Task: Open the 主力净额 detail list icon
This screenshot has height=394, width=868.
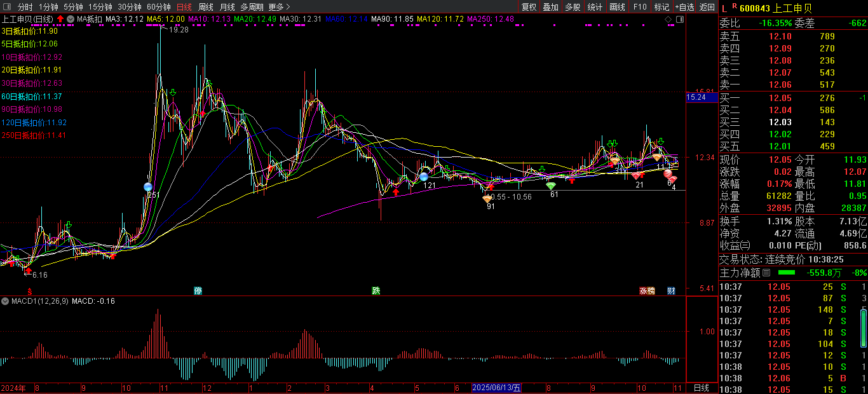Action: (x=766, y=273)
